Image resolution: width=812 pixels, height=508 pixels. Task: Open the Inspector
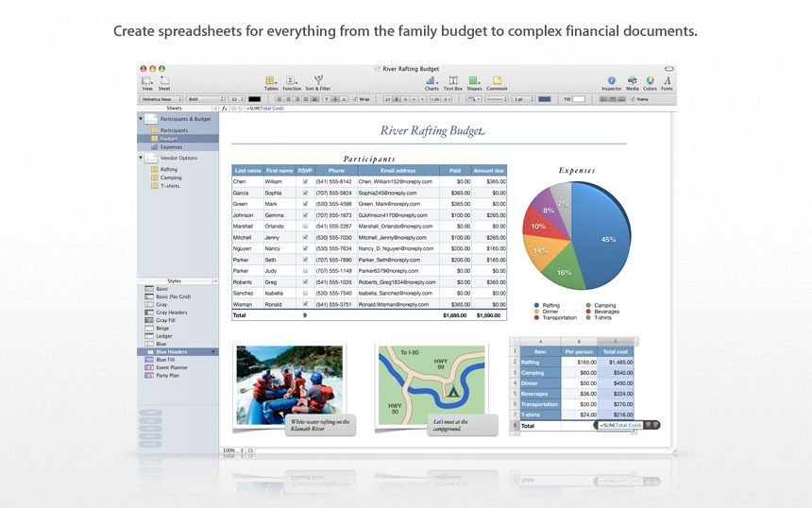[x=611, y=83]
